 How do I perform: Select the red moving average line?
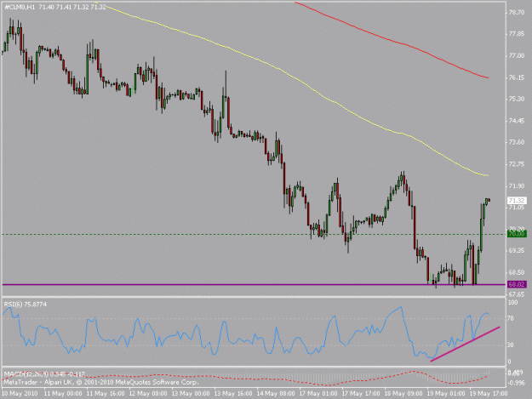[390, 40]
